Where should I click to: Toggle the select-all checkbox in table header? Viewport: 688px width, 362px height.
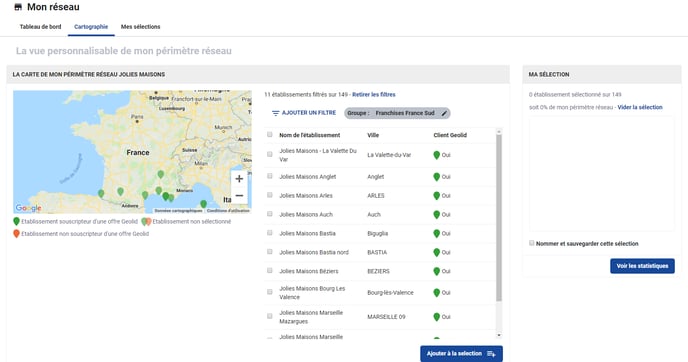[x=269, y=135]
